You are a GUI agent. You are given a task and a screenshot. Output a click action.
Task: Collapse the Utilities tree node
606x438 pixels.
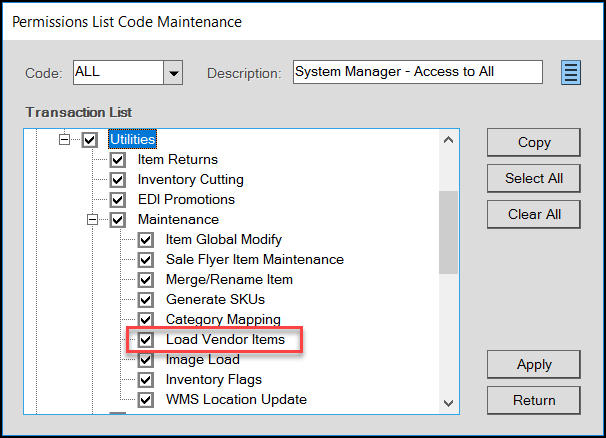coord(64,139)
